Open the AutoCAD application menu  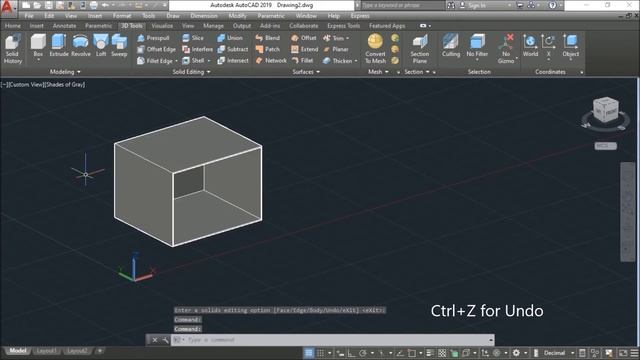[7, 7]
